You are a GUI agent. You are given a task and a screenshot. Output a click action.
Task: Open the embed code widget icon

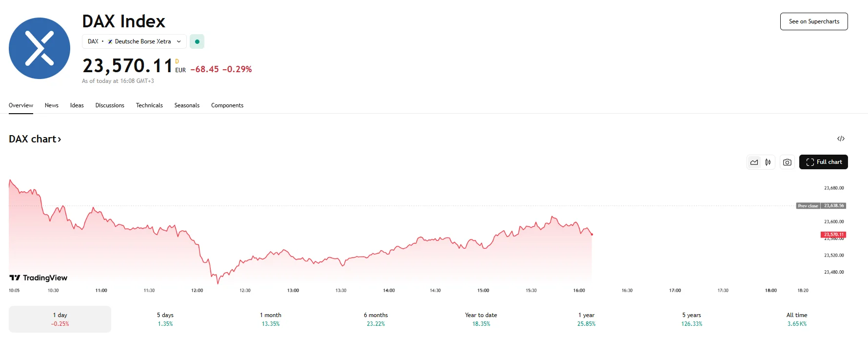pyautogui.click(x=841, y=139)
